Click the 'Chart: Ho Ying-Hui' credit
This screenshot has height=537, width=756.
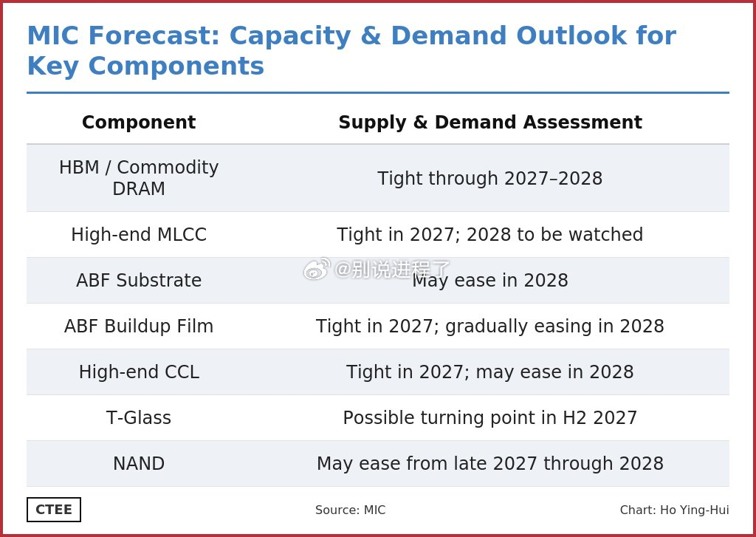point(675,510)
